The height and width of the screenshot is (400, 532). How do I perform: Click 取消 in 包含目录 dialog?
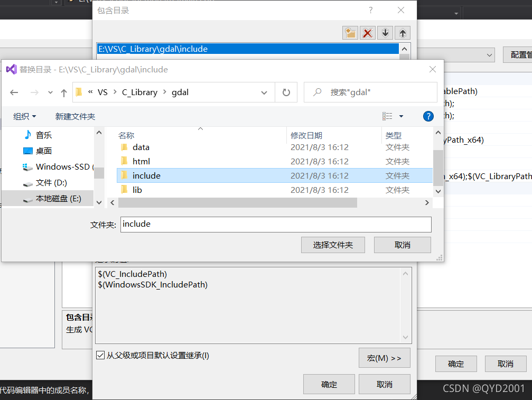tap(385, 384)
